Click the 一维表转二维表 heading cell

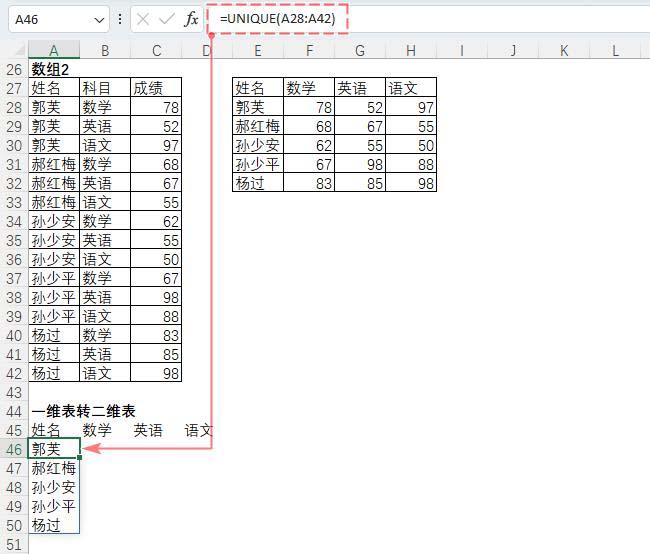pyautogui.click(x=83, y=412)
